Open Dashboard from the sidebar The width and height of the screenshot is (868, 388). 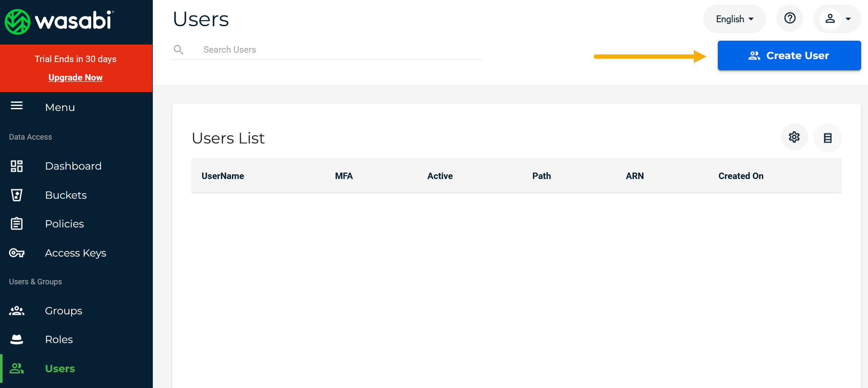coord(73,166)
